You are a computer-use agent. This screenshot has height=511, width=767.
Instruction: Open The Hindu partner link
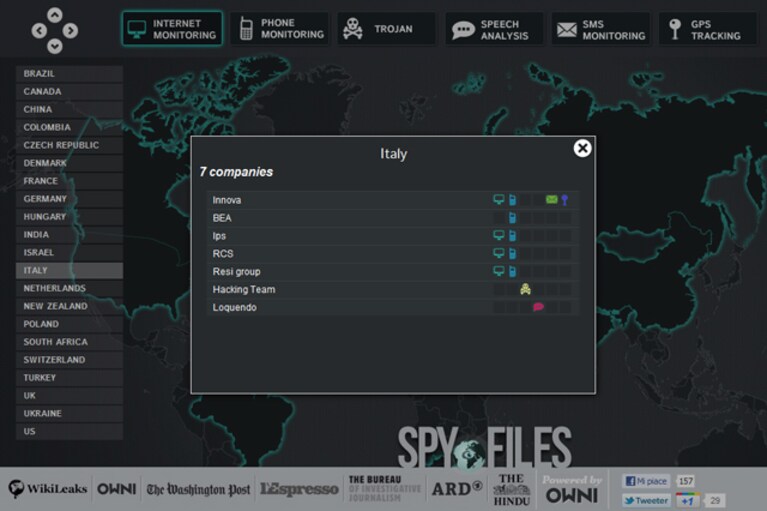pos(512,489)
